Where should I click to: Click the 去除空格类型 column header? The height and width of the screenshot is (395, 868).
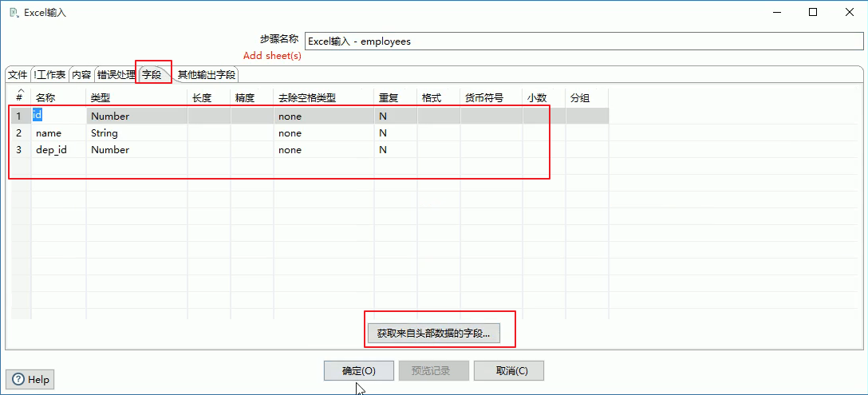324,98
